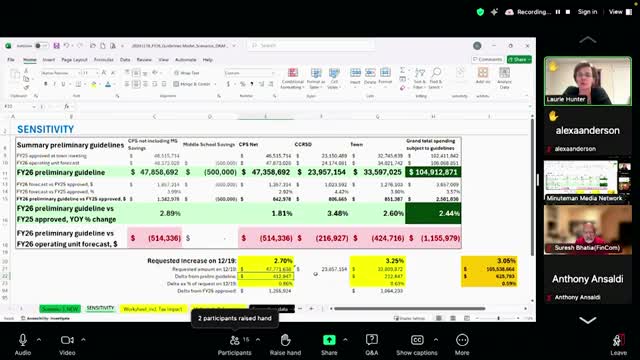Open the Q&A window
640x360 pixels.
point(371,340)
